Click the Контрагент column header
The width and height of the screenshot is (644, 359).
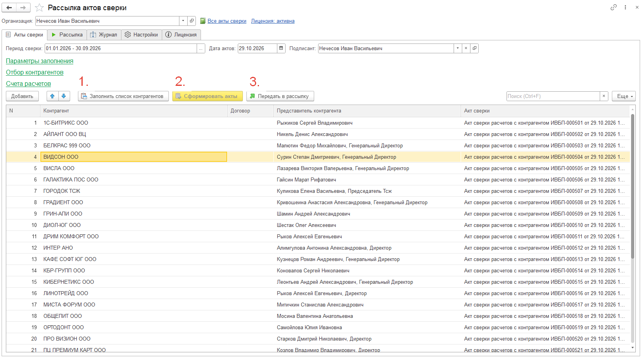[134, 111]
